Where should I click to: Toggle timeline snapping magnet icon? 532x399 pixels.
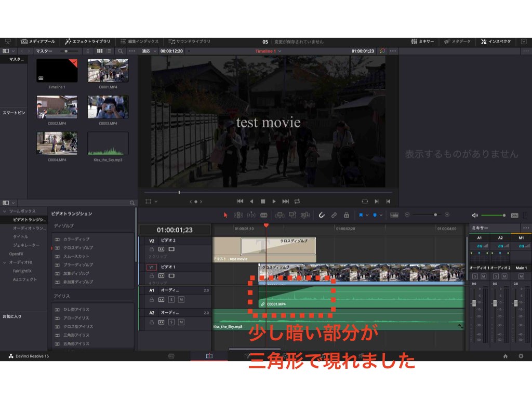(x=321, y=215)
